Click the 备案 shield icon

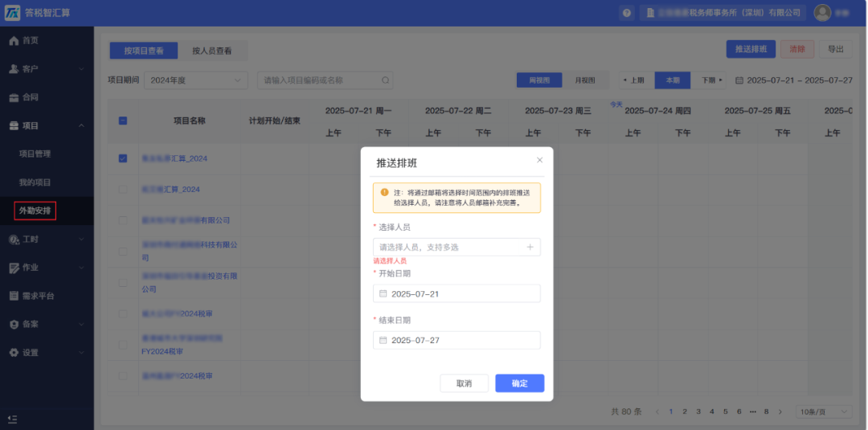[x=14, y=324]
